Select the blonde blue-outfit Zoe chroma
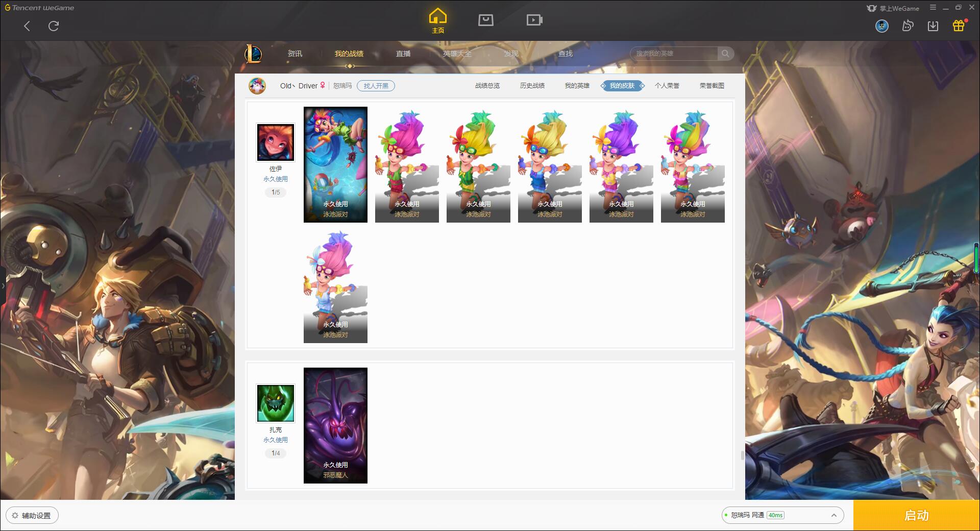 coord(550,164)
